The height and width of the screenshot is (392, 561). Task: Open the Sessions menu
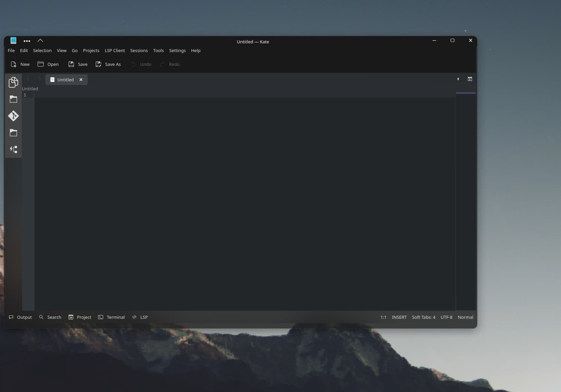139,50
